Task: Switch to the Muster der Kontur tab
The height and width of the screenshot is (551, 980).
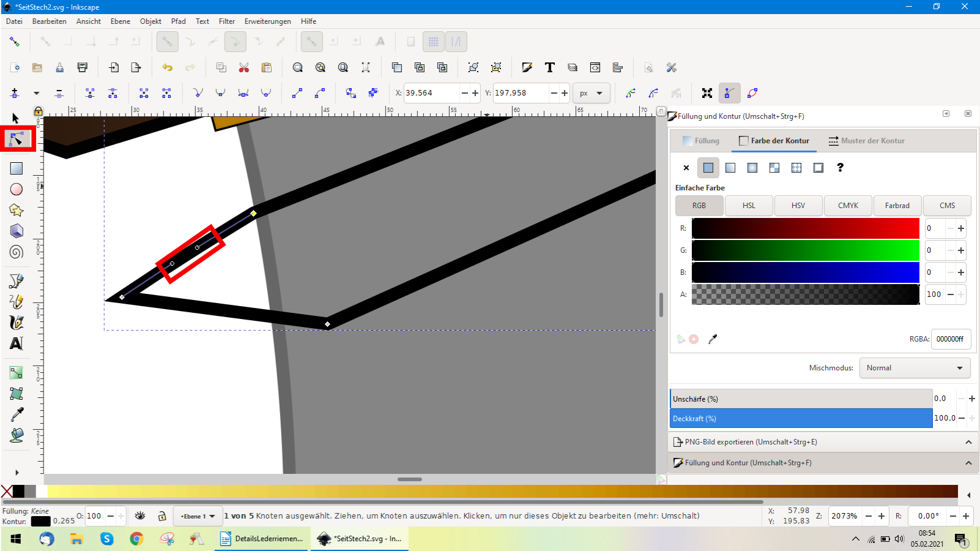Action: click(x=866, y=141)
